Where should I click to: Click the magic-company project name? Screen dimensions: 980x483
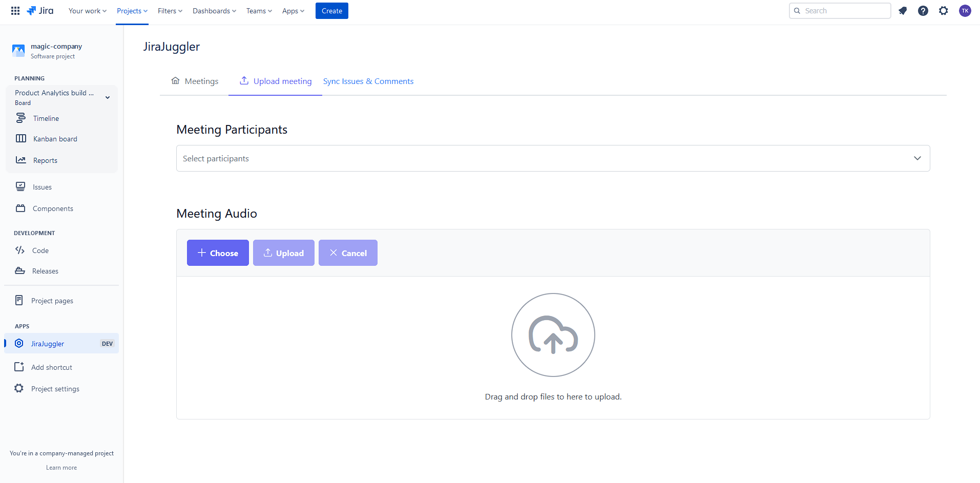[x=56, y=46]
